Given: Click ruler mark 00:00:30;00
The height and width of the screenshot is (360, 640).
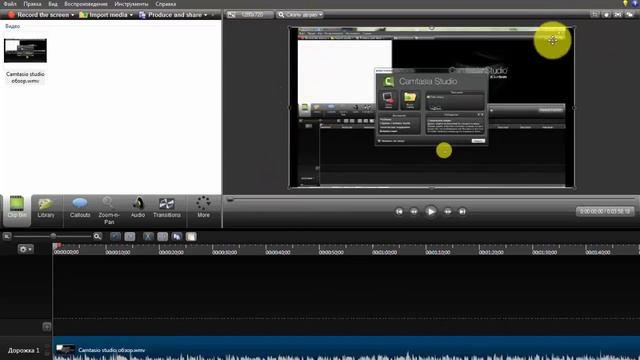Looking at the screenshot, I should click(x=224, y=252).
